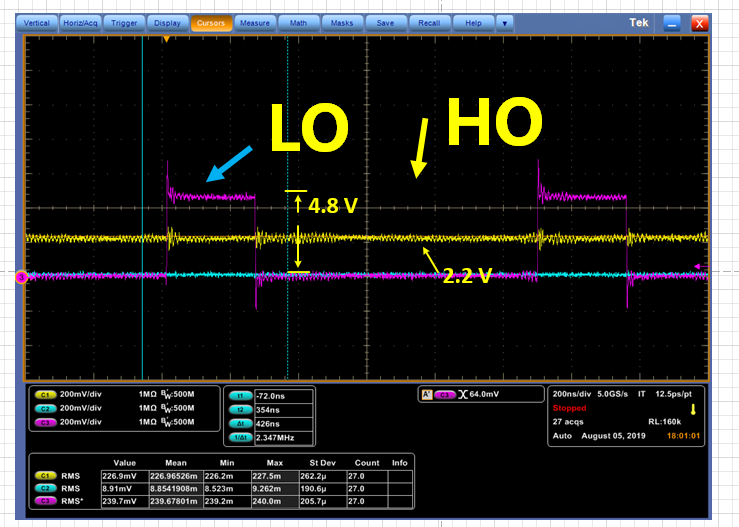The height and width of the screenshot is (527, 739).
Task: Minimize the Tek scope window
Action: (x=672, y=24)
